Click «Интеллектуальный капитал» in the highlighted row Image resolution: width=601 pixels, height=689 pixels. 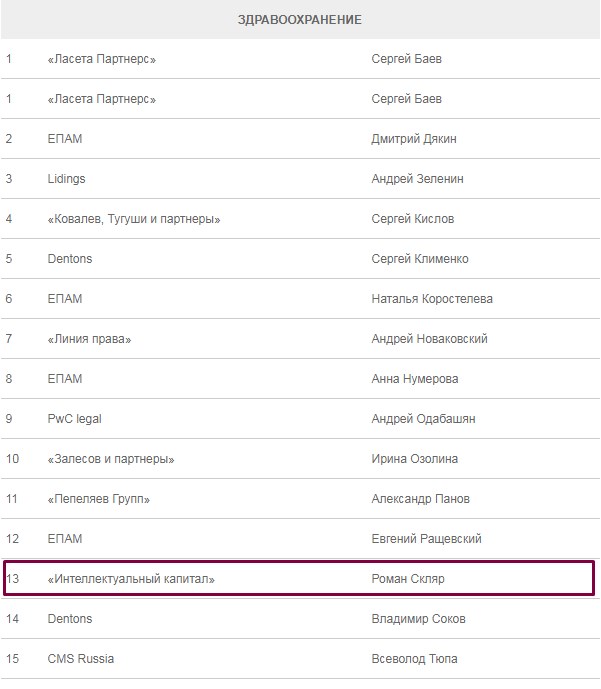coord(131,579)
